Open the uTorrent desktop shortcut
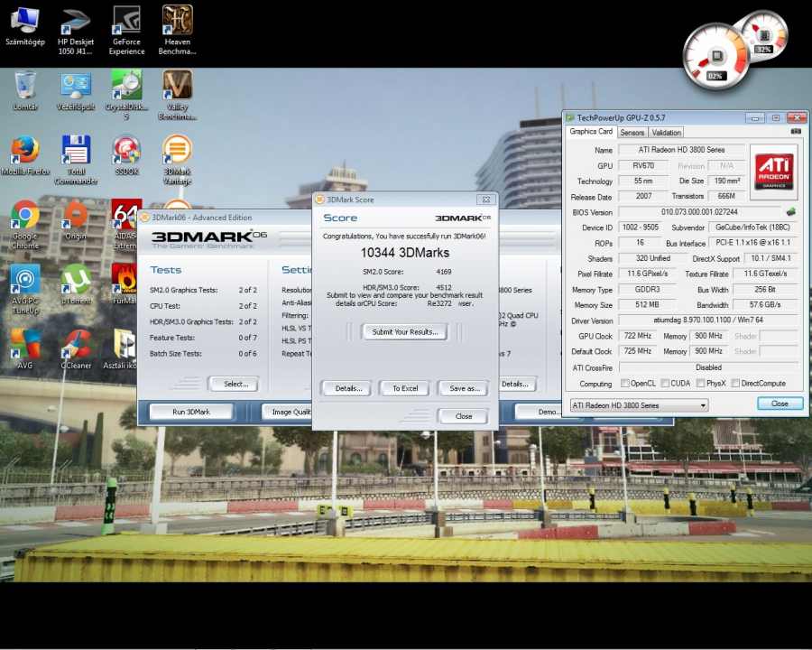 tap(76, 284)
